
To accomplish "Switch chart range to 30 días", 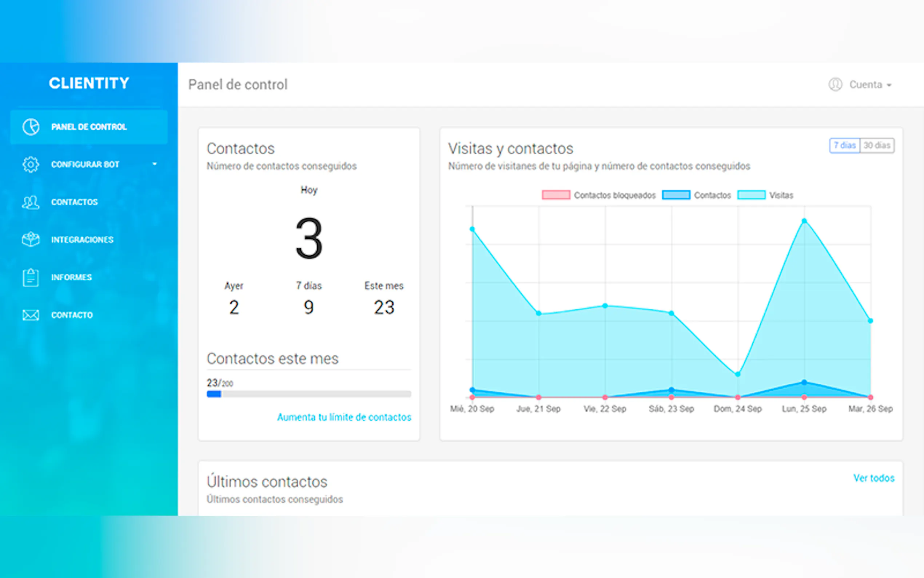I will tap(877, 145).
